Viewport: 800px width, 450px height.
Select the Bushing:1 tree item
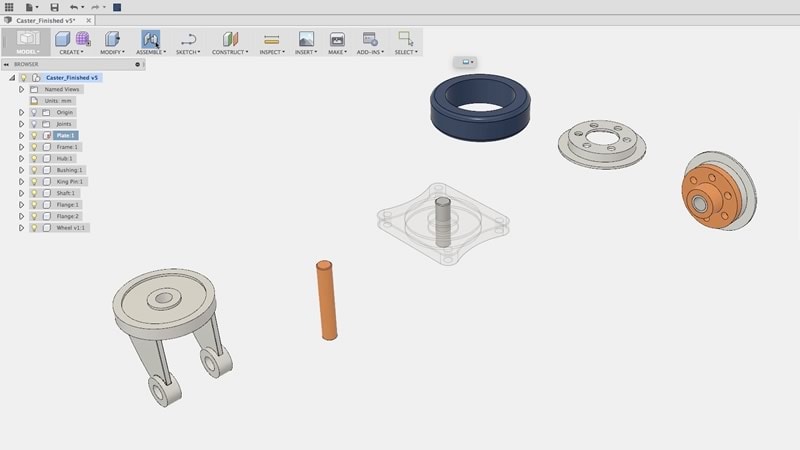pos(69,170)
